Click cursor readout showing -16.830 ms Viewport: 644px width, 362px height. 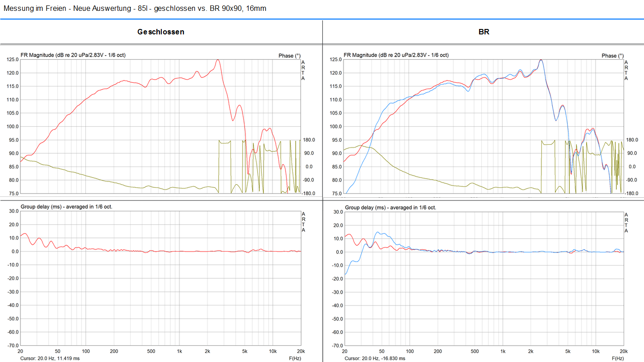(374, 358)
